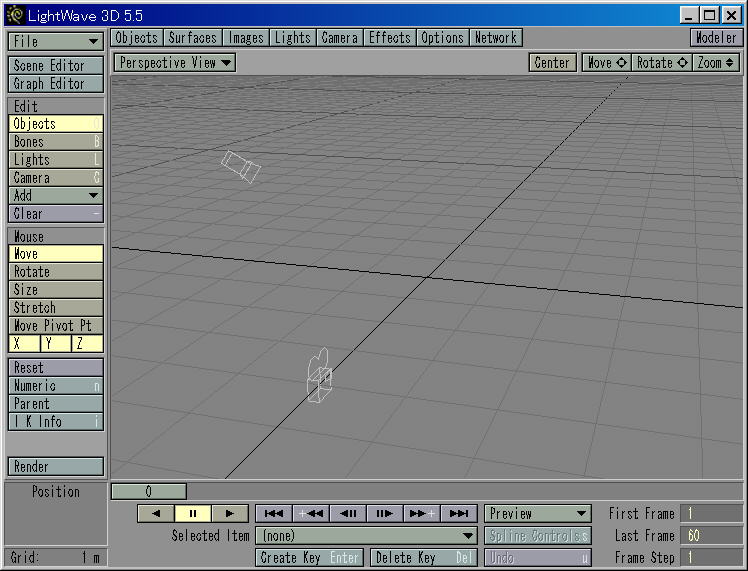Jump to first frame with the rewind icon
The width and height of the screenshot is (748, 571).
pos(274,514)
